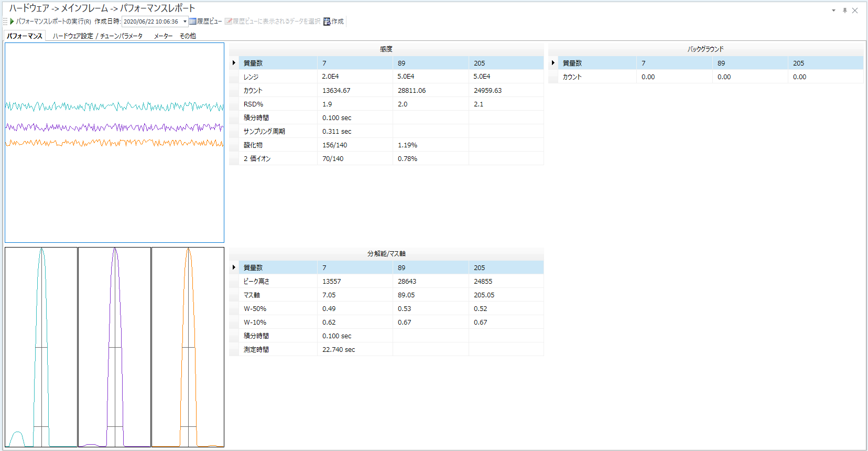Toggle the auto-hide pin icon
This screenshot has width=868, height=451.
coord(844,10)
